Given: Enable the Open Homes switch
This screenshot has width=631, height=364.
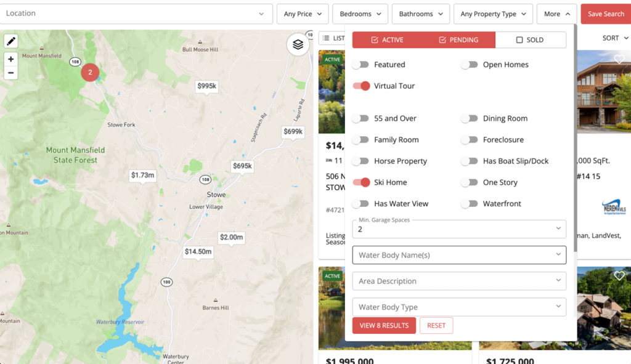Looking at the screenshot, I should point(469,64).
